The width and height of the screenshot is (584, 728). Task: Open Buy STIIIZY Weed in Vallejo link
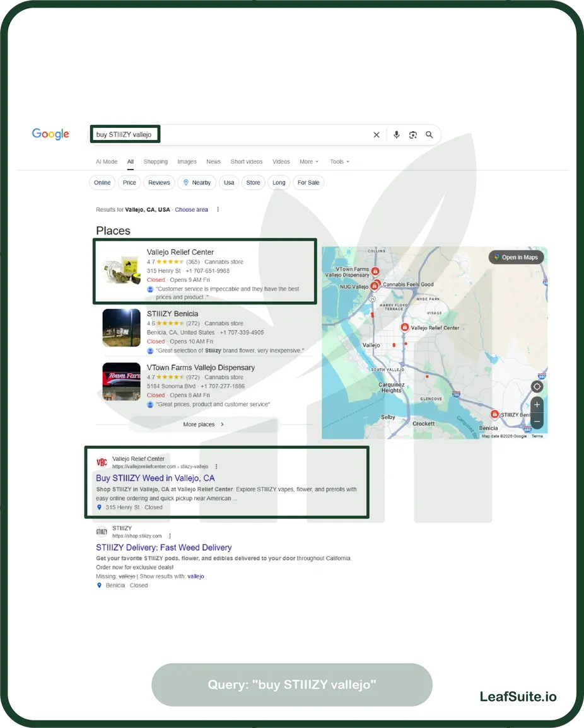point(155,478)
